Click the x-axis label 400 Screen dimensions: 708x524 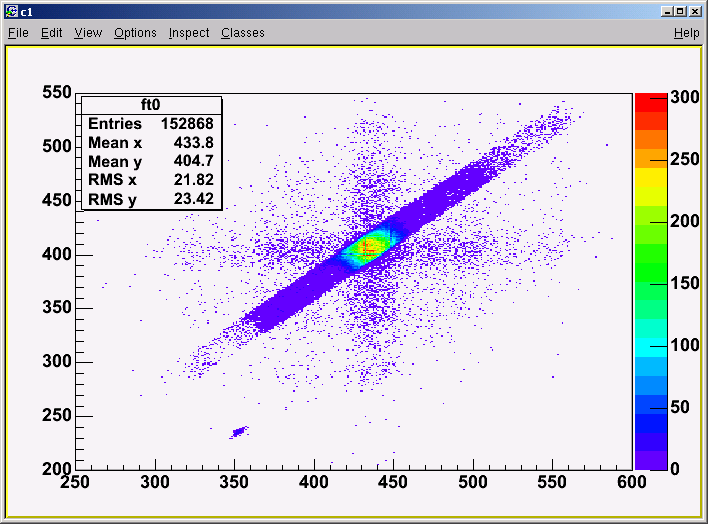click(314, 482)
